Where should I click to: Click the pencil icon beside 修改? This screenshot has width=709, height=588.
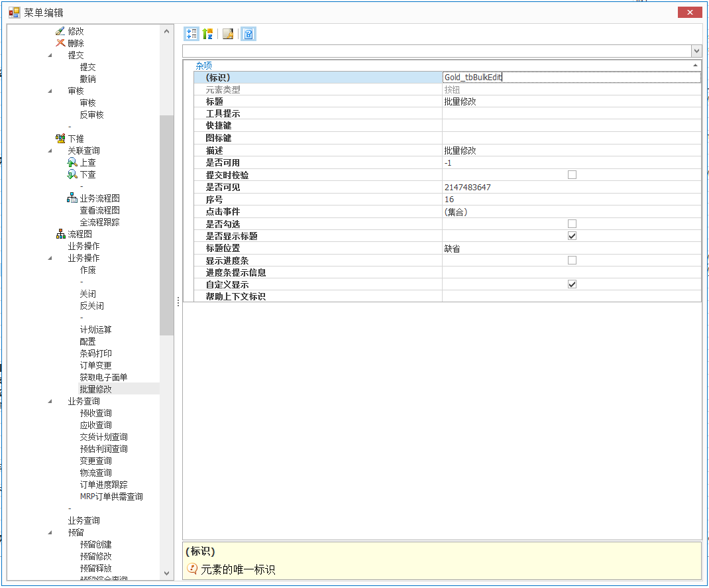(x=60, y=31)
